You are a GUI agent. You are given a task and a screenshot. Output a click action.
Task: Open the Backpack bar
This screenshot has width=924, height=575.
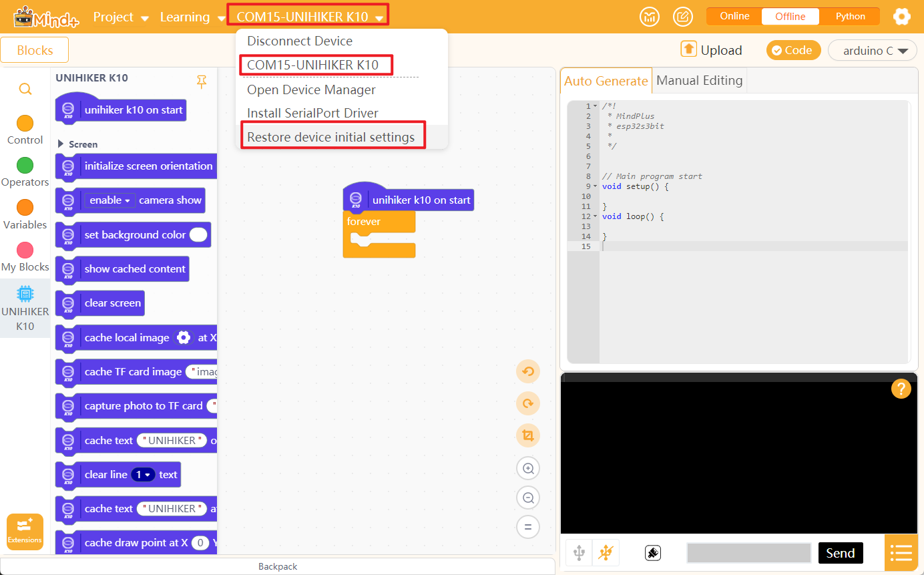pos(278,566)
